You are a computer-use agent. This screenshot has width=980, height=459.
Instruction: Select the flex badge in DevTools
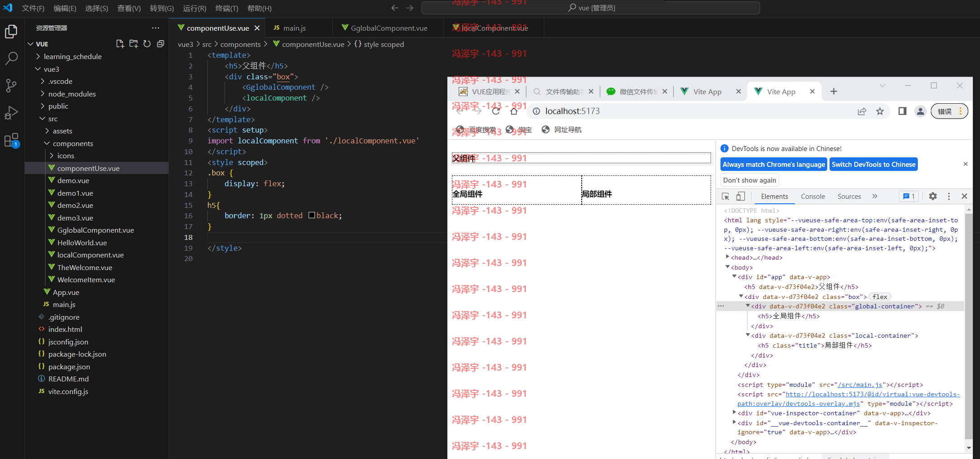(x=880, y=296)
